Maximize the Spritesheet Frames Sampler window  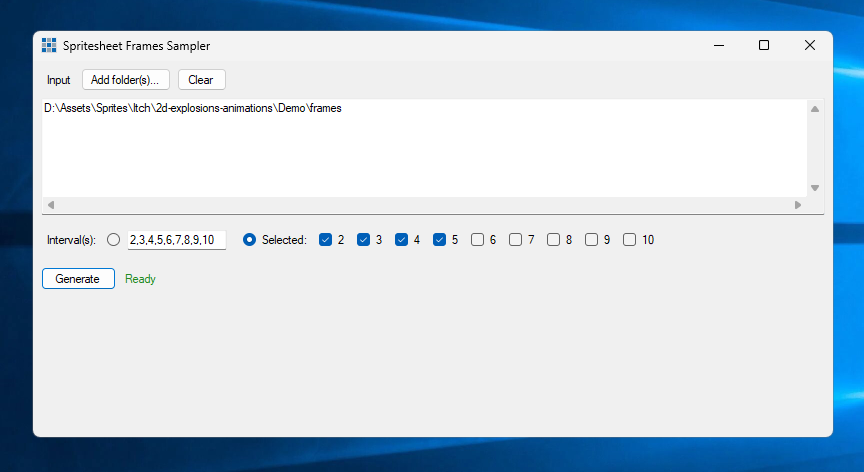point(764,45)
